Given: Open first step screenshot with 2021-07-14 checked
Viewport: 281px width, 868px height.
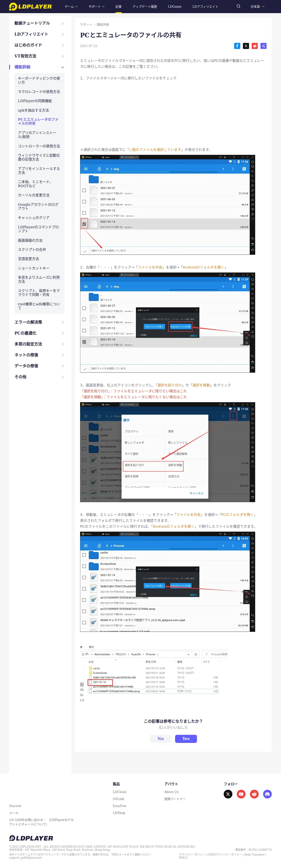Looking at the screenshot, I should click(167, 205).
